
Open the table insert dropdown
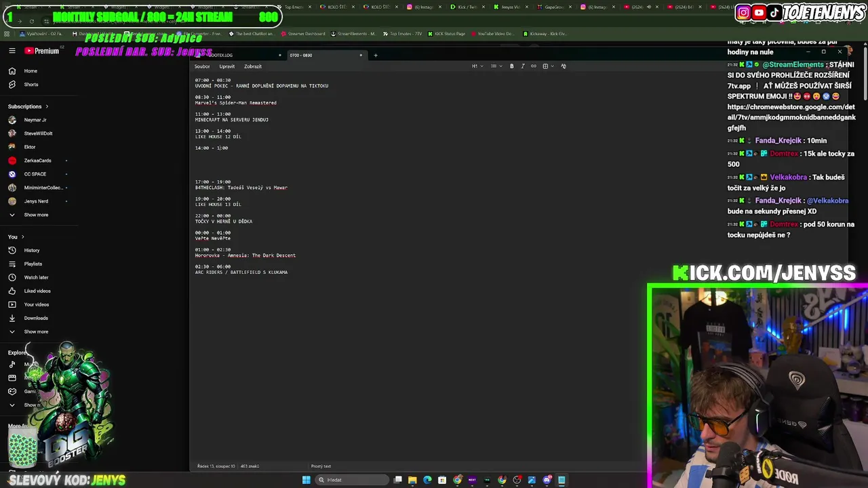[547, 66]
